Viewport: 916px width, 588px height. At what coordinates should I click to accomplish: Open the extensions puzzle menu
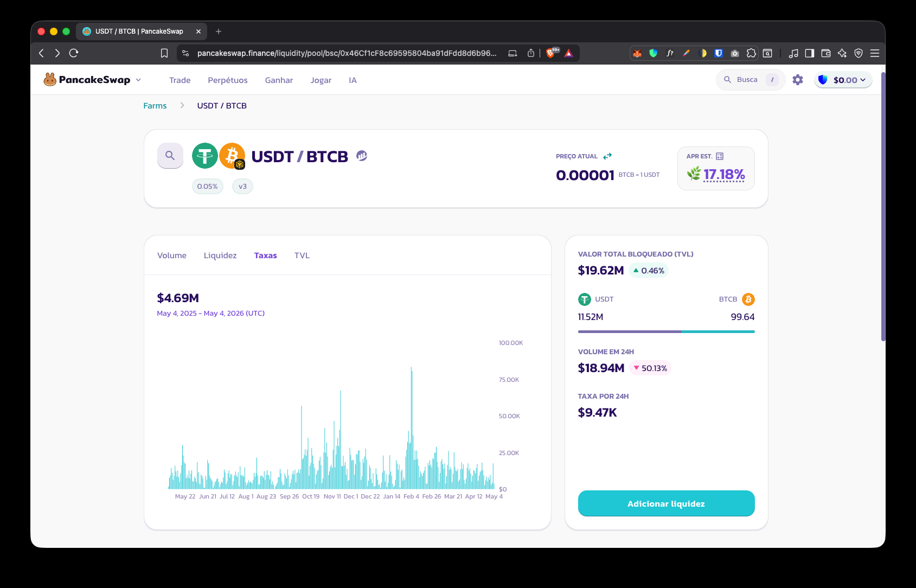751,53
